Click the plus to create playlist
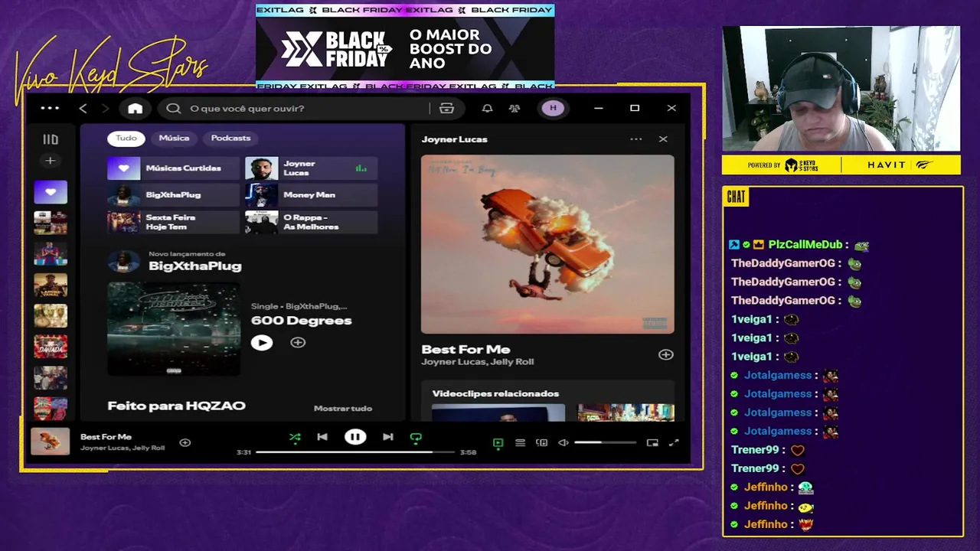Viewport: 980px width, 551px height. (x=50, y=161)
